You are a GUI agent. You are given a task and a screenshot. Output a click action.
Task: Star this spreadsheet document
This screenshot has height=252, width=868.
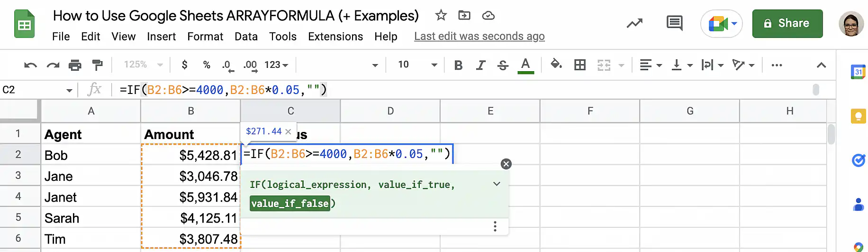pyautogui.click(x=441, y=15)
